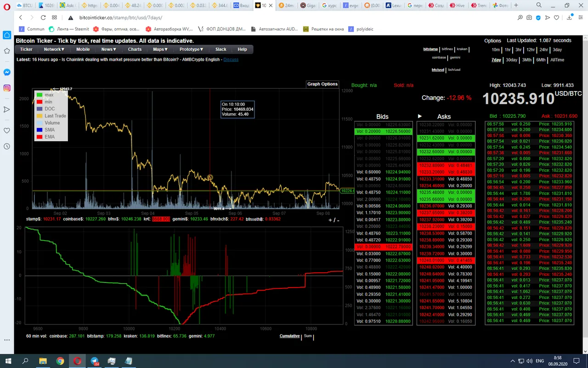Select the gemini exchange link
588x368 pixels.
(x=455, y=57)
